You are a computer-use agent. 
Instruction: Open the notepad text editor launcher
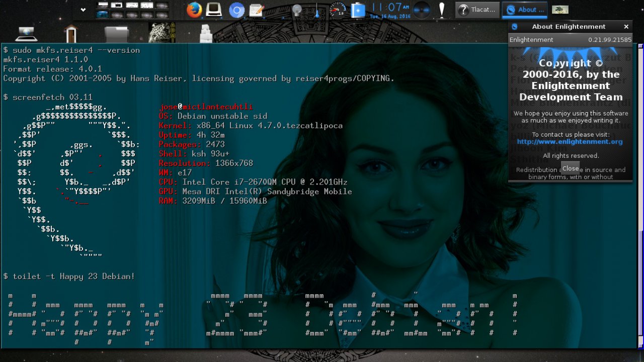(257, 10)
